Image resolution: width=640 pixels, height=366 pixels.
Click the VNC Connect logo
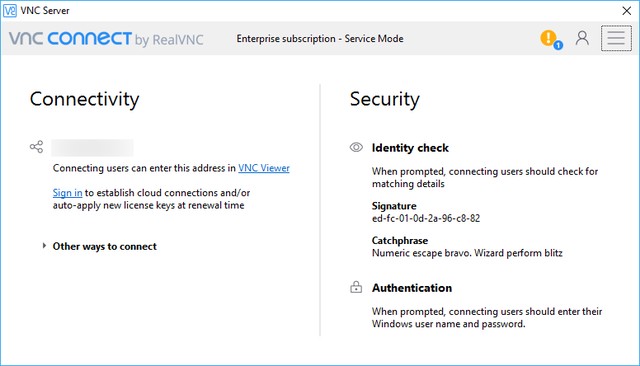(x=106, y=39)
